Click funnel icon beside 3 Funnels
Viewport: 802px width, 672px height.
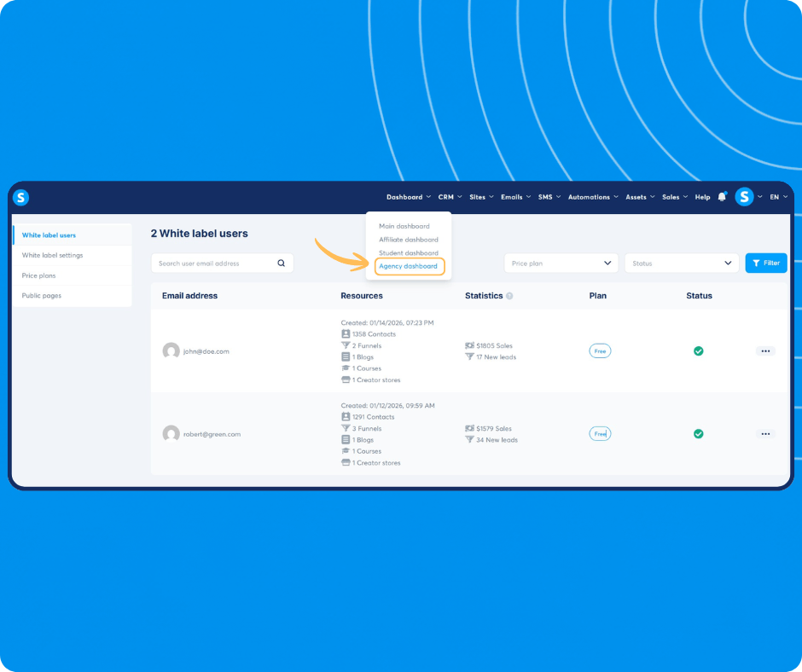tap(346, 428)
